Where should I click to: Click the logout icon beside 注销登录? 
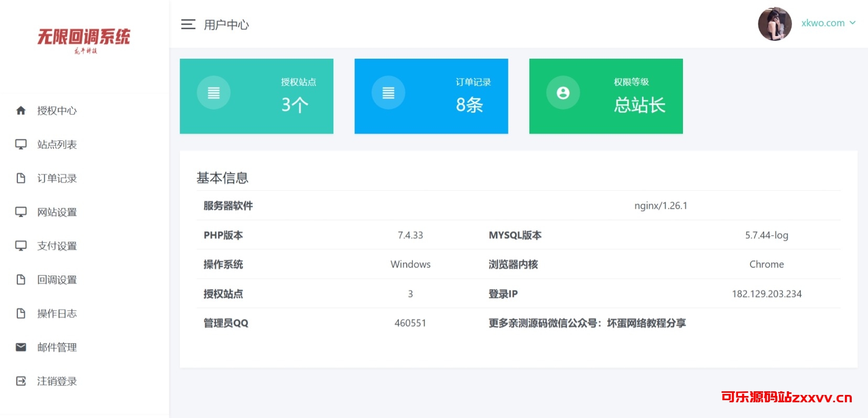21,381
